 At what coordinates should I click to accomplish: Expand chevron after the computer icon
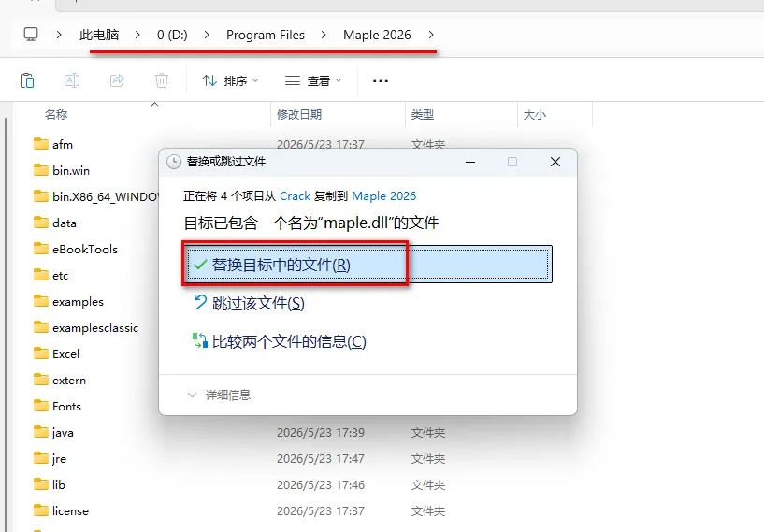click(59, 35)
